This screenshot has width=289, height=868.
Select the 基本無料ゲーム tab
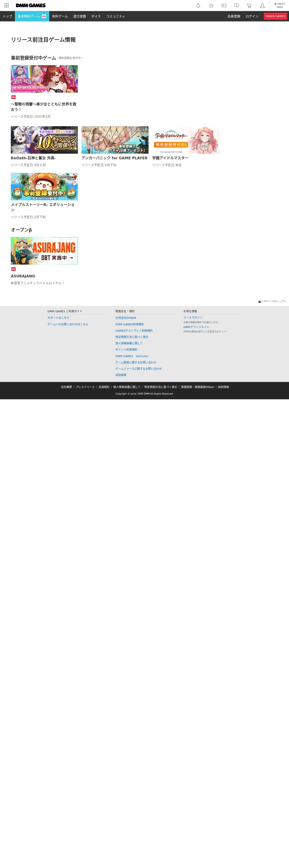(x=32, y=16)
